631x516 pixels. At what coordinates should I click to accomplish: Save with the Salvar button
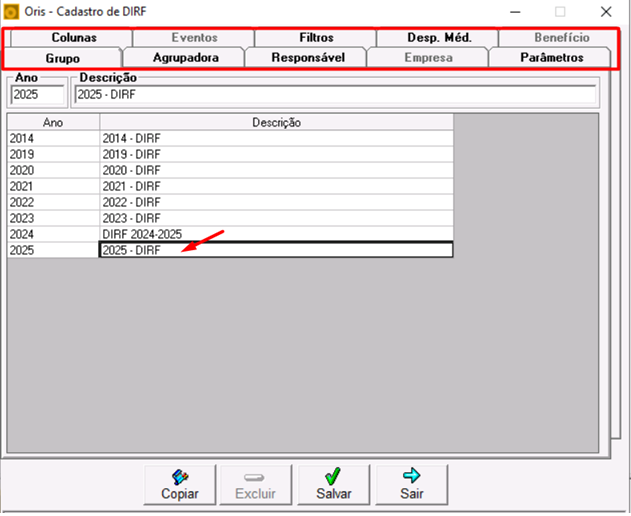(334, 485)
